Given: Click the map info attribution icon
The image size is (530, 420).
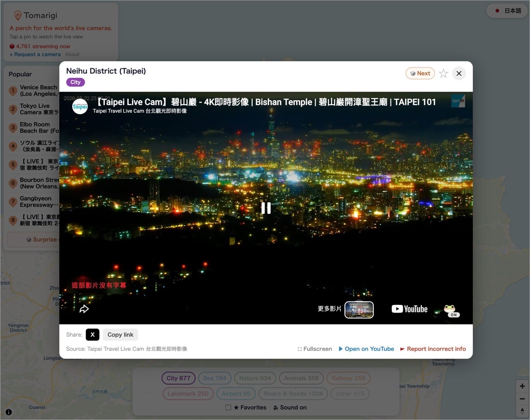Looking at the screenshot, I should 9,412.
